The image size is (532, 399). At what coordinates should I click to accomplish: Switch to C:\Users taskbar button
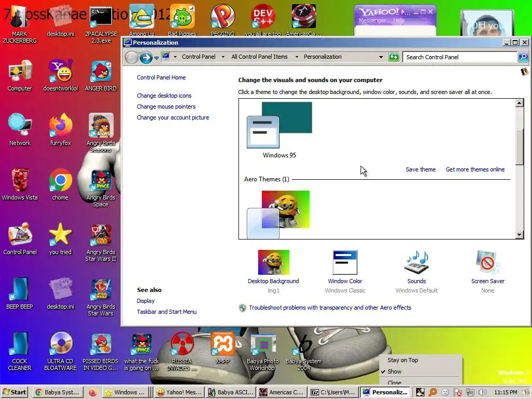click(x=333, y=392)
